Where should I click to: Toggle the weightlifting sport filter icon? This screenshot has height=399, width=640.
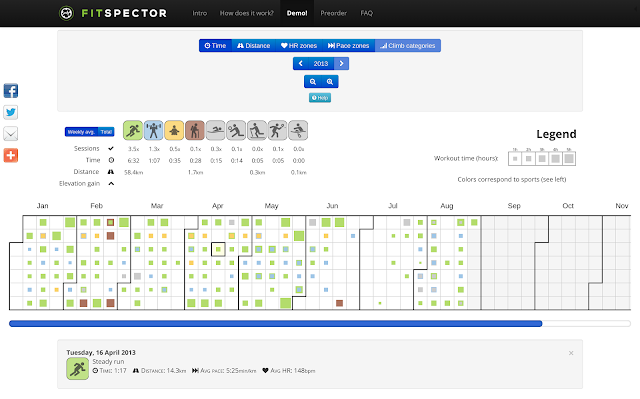pos(153,131)
